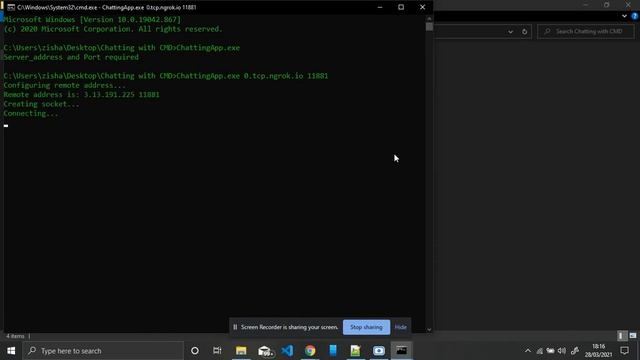Hide the screen sharing banner
Screen dimensions: 640x360
(400, 327)
